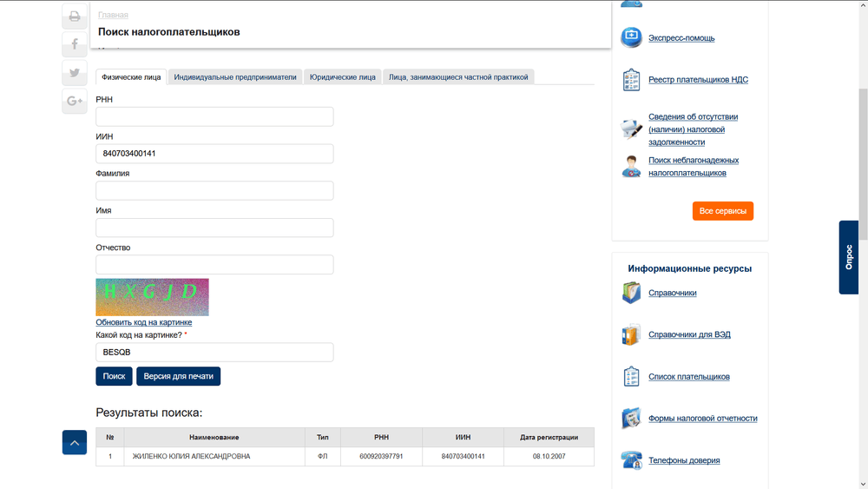Click the Справочники book icon

tap(631, 293)
